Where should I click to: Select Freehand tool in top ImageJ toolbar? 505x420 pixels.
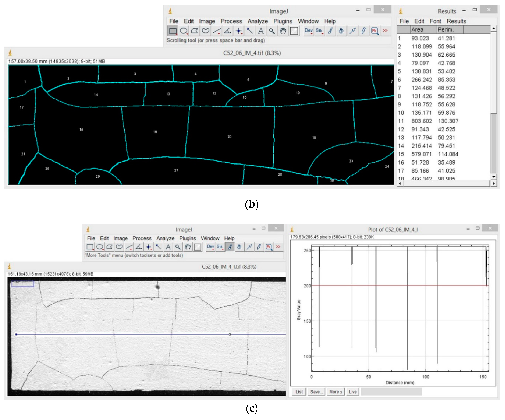[x=206, y=31]
